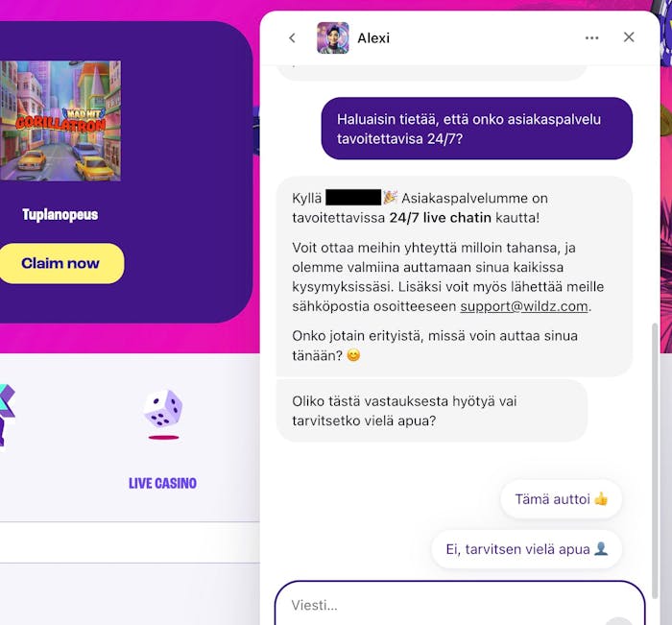Viewport: 672px width, 625px height.
Task: Select the purple customer service question bubble
Action: (x=476, y=129)
